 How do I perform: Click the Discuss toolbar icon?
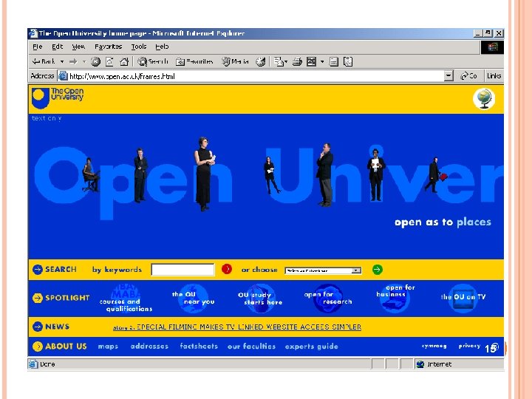click(x=334, y=61)
